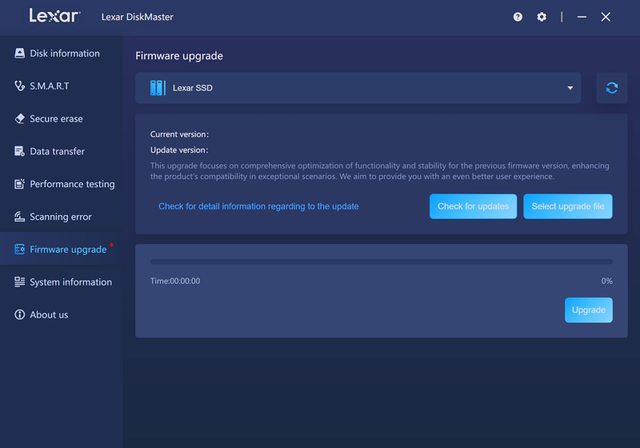The image size is (640, 448).
Task: Open settings using the gear icon
Action: (542, 17)
